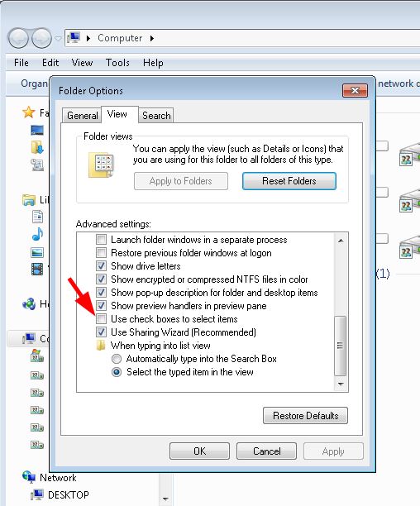Image resolution: width=420 pixels, height=506 pixels.
Task: Click the Libraries icon in sidebar
Action: pyautogui.click(x=29, y=200)
